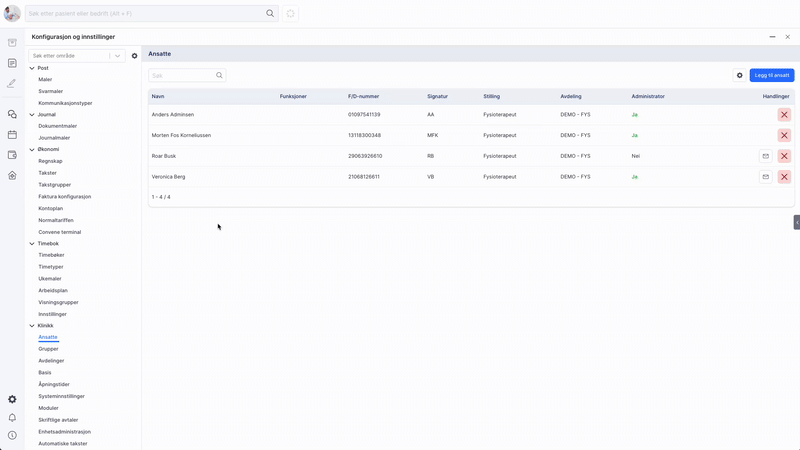Open the archive box icon in sidebar
Screen dimensions: 800x450
(x=12, y=43)
